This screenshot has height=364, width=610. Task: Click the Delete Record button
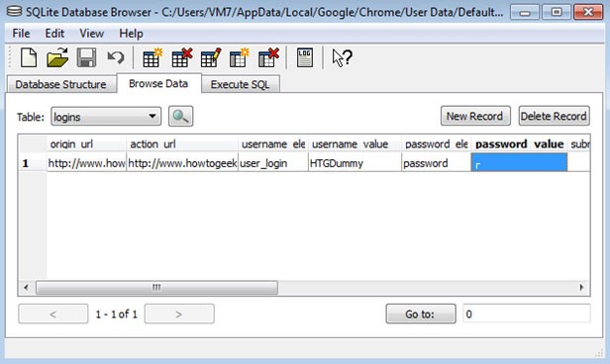[554, 116]
